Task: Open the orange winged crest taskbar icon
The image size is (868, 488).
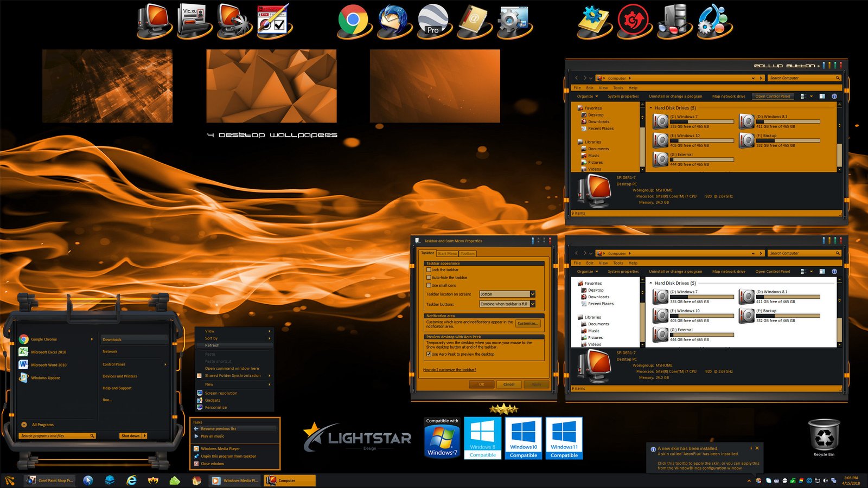Action: 153,480
